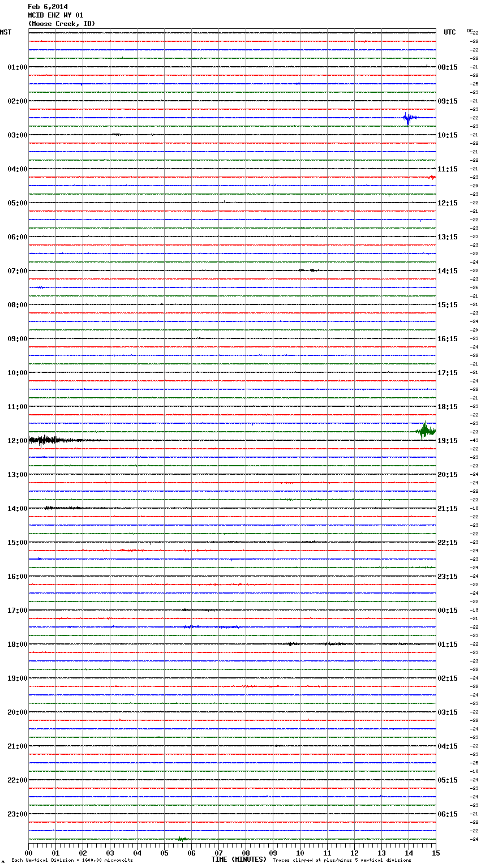Click the "DC" column header
481x868 pixels.
pyautogui.click(x=470, y=31)
